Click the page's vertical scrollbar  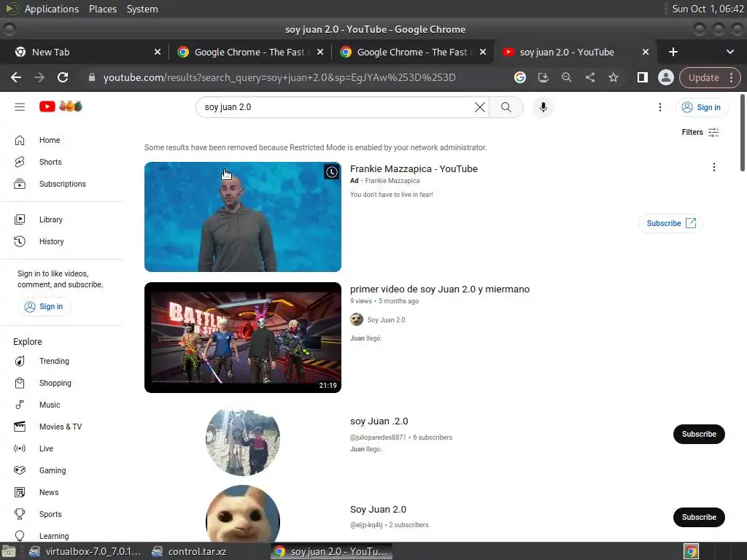coord(742,133)
